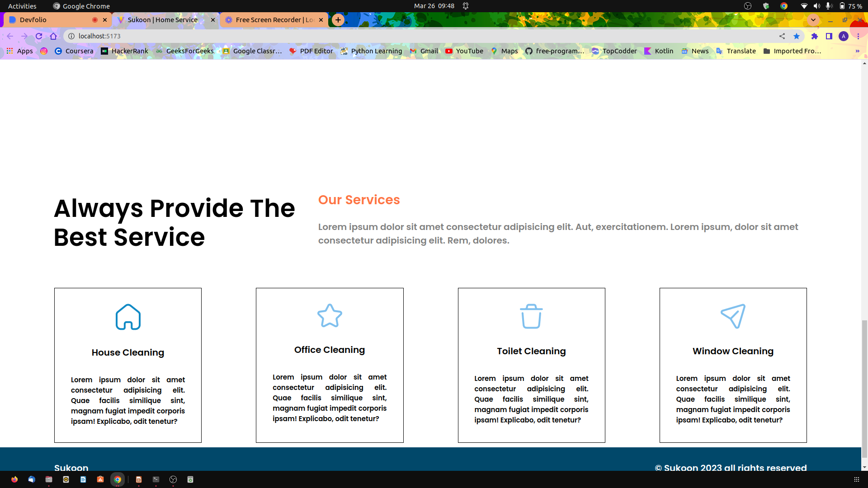
Task: Switch to the Devfolio tab
Action: coord(50,20)
